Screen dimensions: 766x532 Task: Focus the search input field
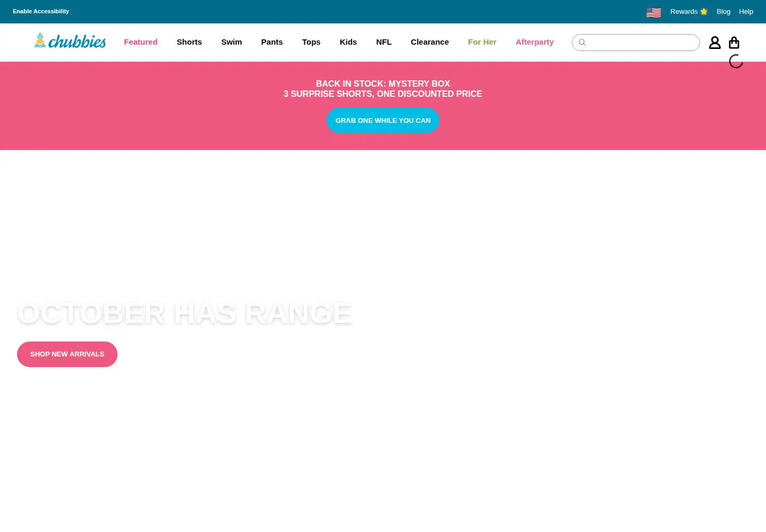point(636,43)
